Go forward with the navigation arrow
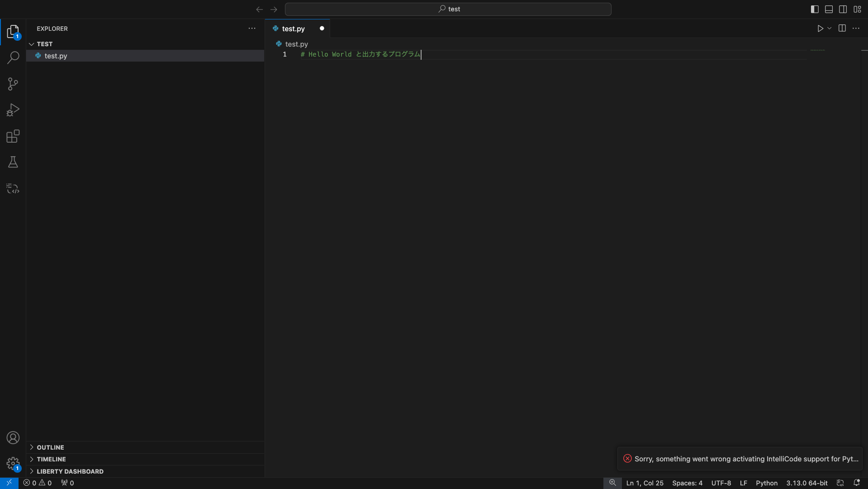Viewport: 868px width, 489px height. pyautogui.click(x=274, y=9)
